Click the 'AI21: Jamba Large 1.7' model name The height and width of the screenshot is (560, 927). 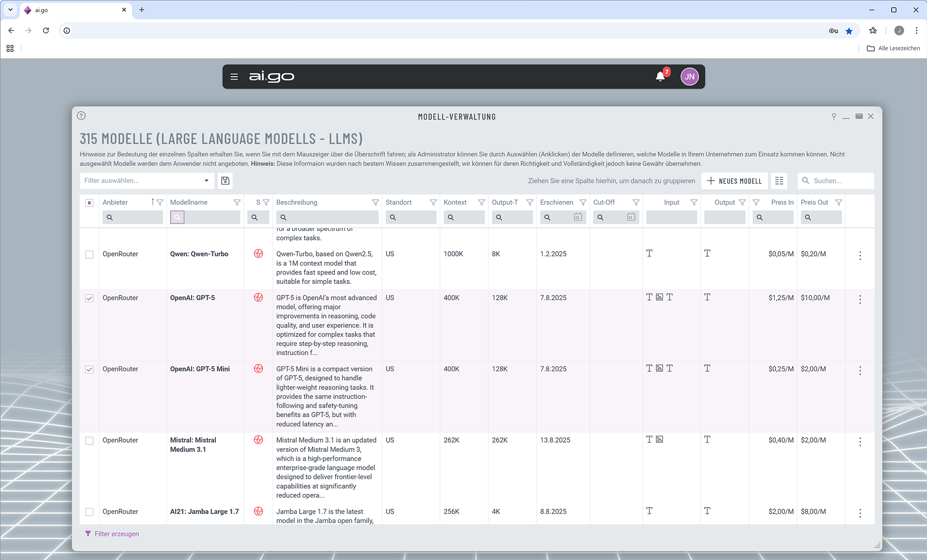[204, 512]
